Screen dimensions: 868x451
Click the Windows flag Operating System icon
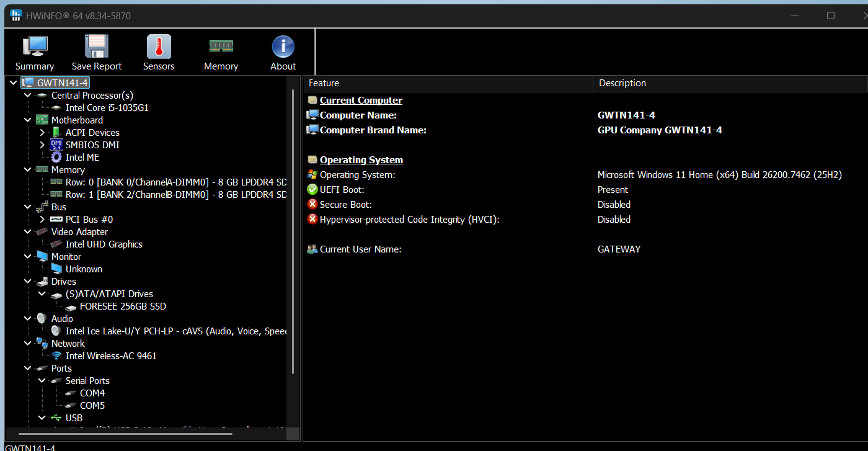click(312, 174)
